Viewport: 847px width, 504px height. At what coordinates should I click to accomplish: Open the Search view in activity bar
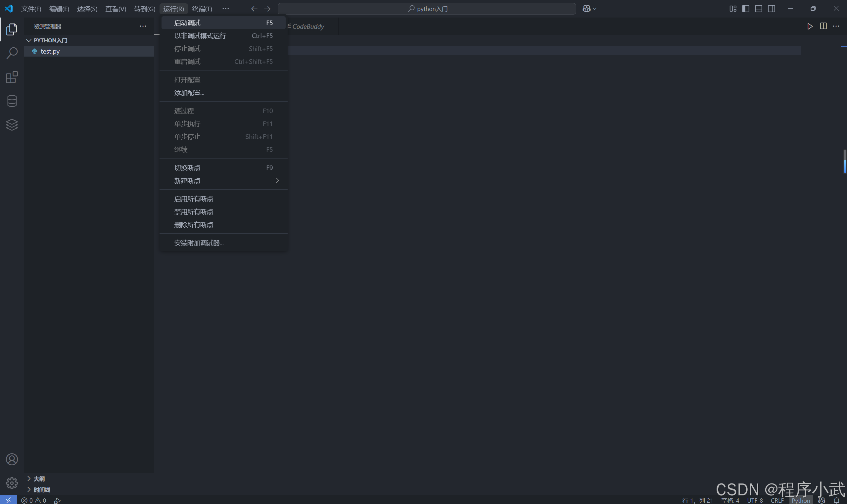[x=12, y=53]
